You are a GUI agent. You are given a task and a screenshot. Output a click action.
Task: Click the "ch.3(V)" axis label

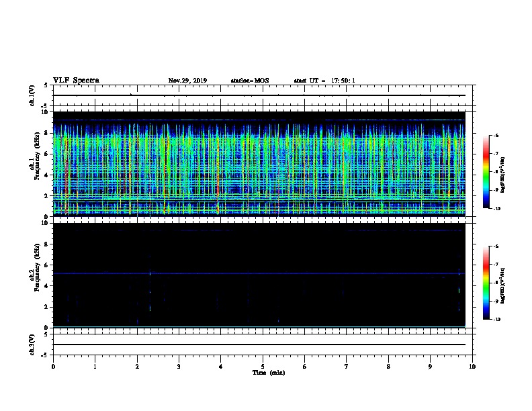(32, 345)
